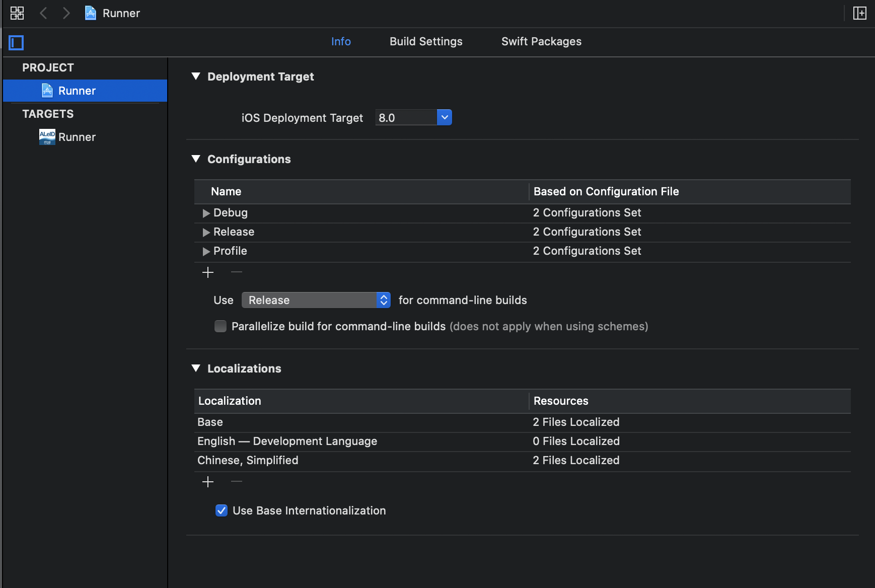Switch to the Build Settings tab
Viewport: 875px width, 588px height.
[x=426, y=42]
